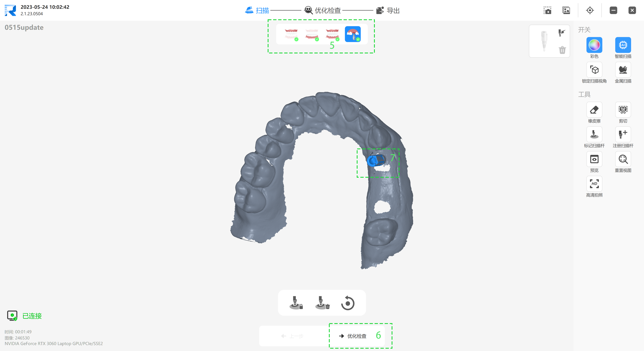Click the delete scan body icon in the bottom toolbar
The image size is (644, 351).
322,303
